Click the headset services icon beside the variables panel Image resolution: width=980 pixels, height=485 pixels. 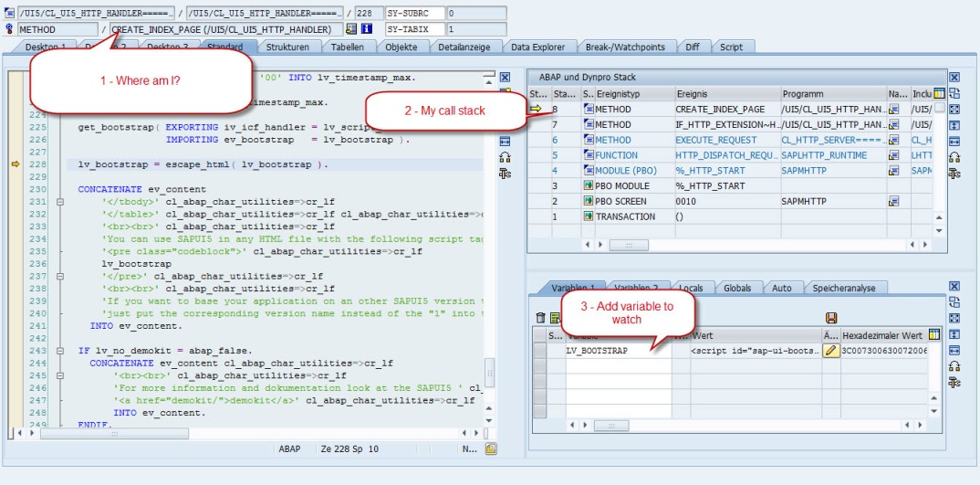(x=954, y=365)
